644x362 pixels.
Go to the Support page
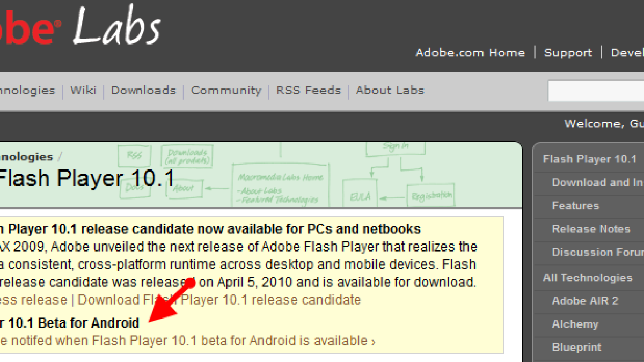(568, 53)
